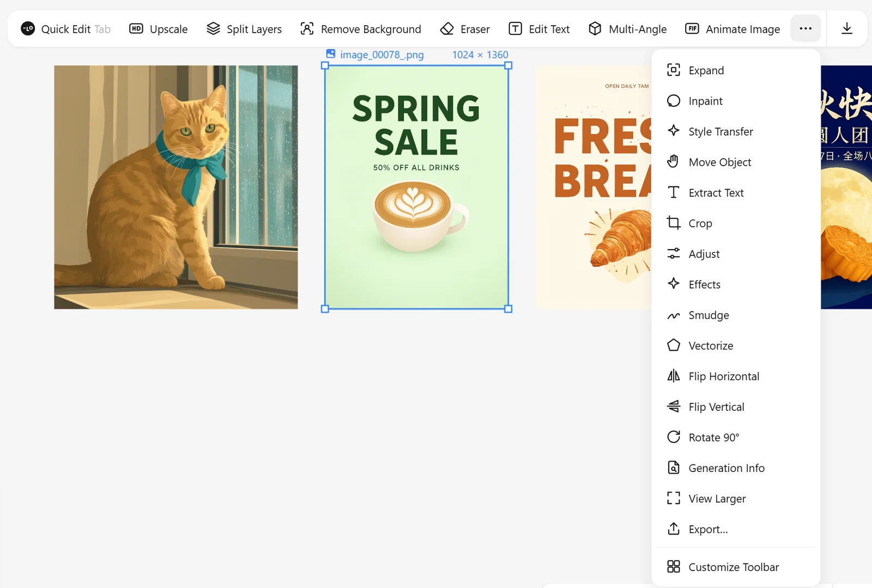Select the Split Layers tool
872x588 pixels.
point(244,29)
